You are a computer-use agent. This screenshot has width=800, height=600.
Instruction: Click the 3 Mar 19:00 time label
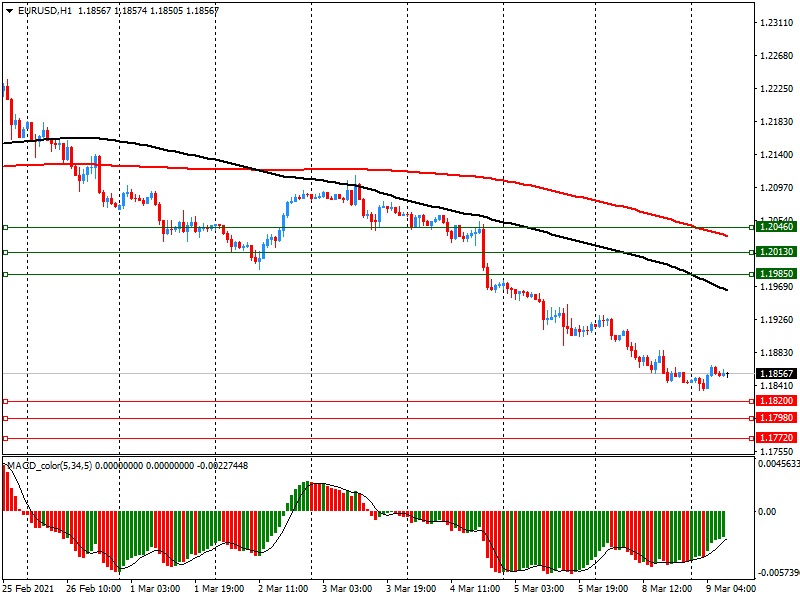pos(411,588)
